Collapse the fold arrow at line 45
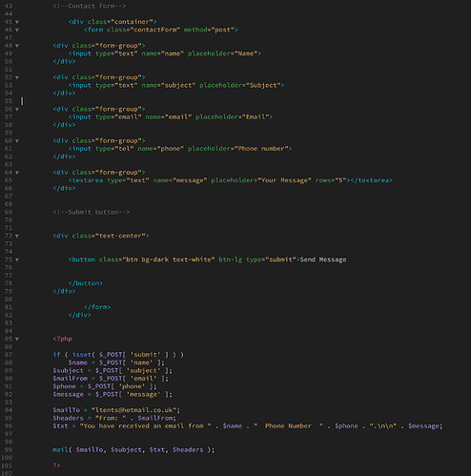 point(17,22)
